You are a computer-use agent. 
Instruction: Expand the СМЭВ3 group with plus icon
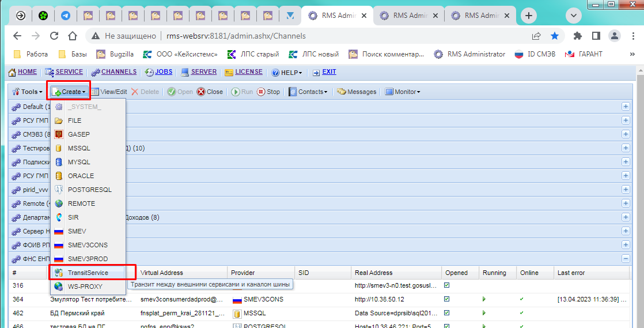click(626, 134)
